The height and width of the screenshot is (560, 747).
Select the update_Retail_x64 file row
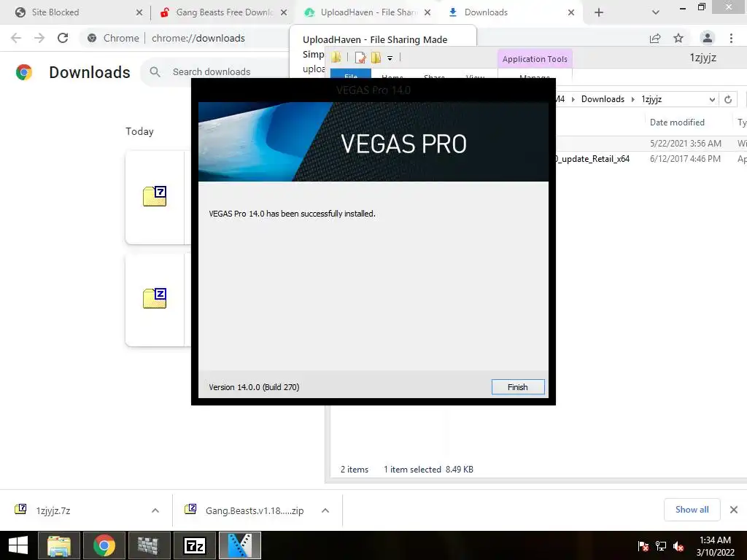(651, 159)
